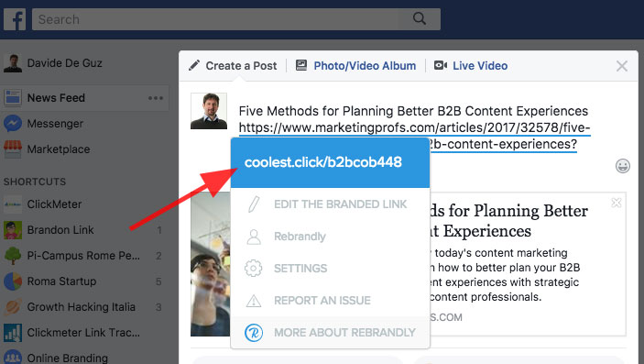Click the Facebook logo icon
Viewport: 644px width, 364px height.
pyautogui.click(x=15, y=19)
